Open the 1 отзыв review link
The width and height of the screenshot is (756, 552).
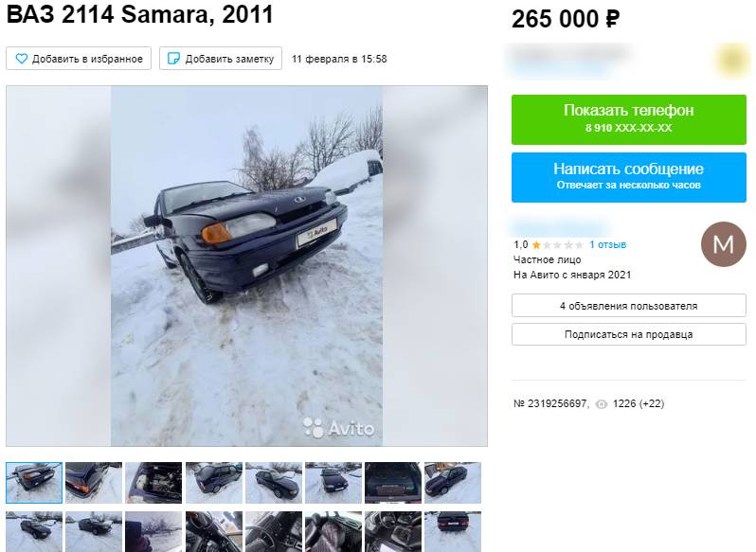(607, 244)
